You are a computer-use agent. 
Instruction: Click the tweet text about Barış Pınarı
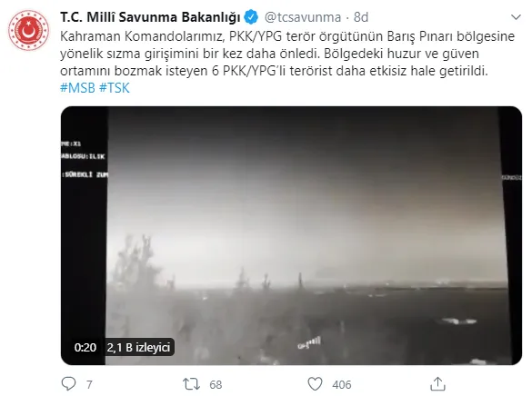coord(287,54)
